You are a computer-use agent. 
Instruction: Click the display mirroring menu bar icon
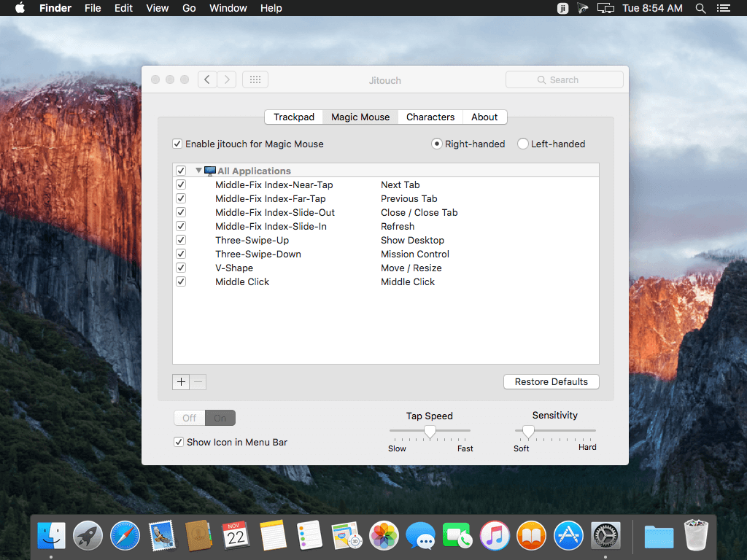click(605, 8)
